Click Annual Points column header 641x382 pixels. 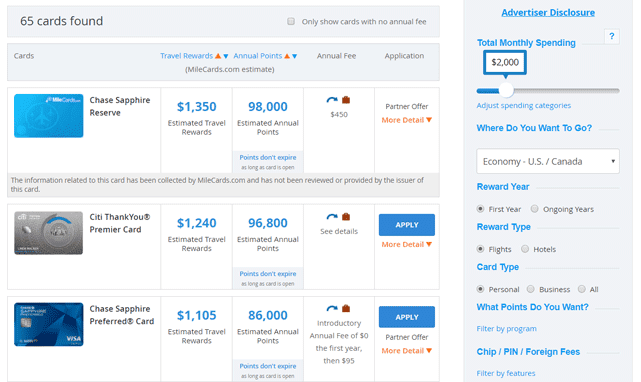pos(258,56)
